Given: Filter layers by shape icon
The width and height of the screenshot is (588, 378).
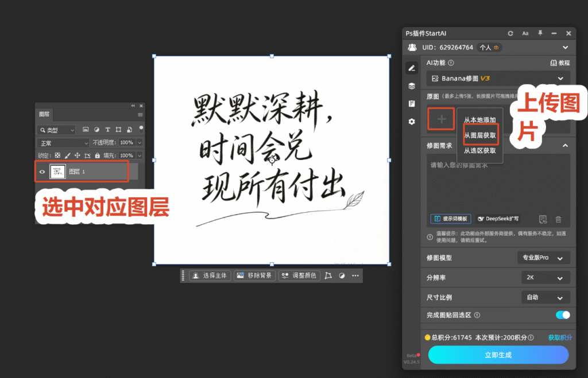Looking at the screenshot, I should click(118, 130).
